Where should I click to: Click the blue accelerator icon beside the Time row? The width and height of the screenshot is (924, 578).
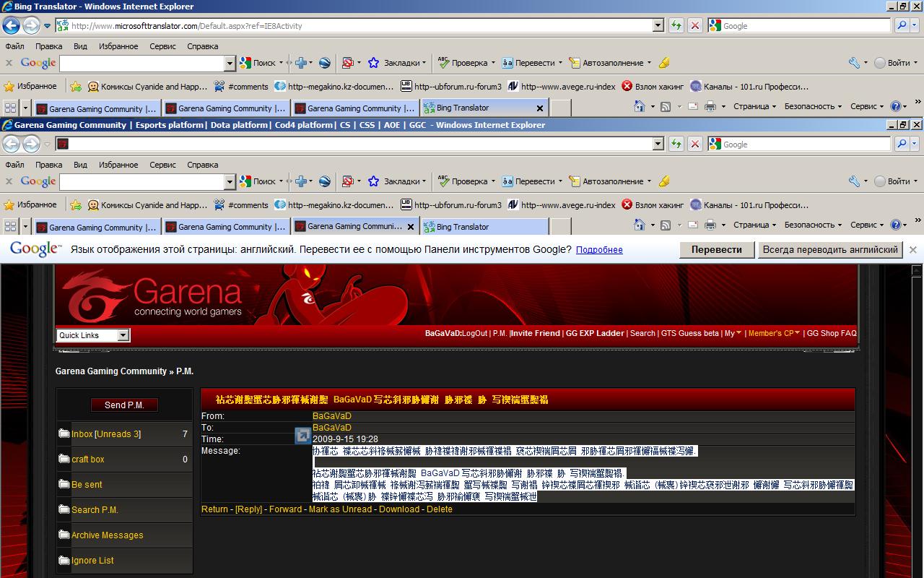(302, 435)
